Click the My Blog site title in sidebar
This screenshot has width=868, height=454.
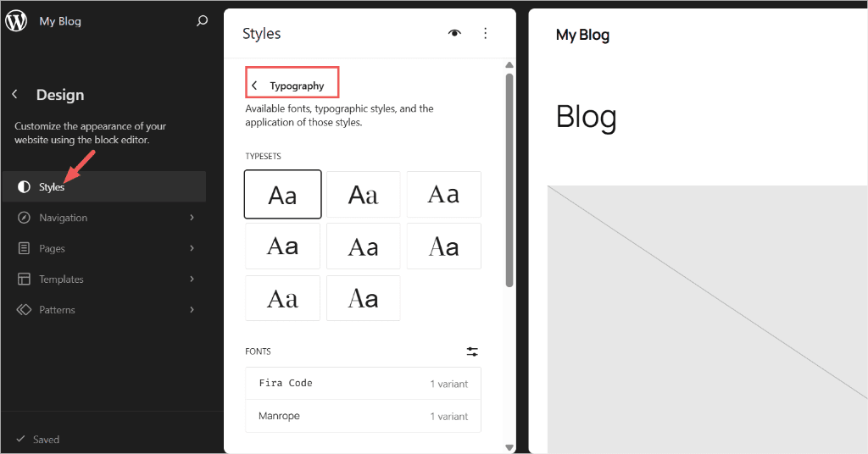60,21
